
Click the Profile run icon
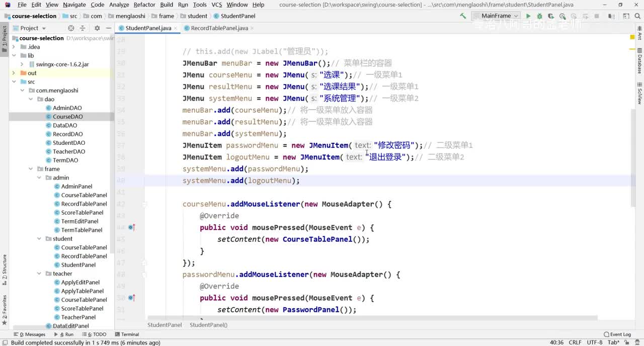click(x=562, y=16)
